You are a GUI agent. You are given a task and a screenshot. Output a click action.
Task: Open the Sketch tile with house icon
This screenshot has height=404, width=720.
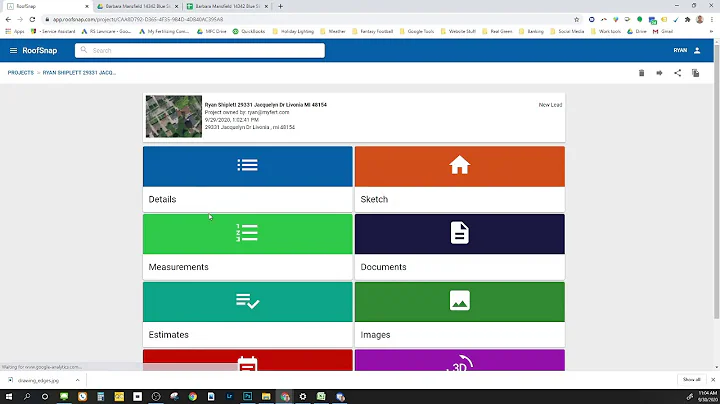coord(460,179)
